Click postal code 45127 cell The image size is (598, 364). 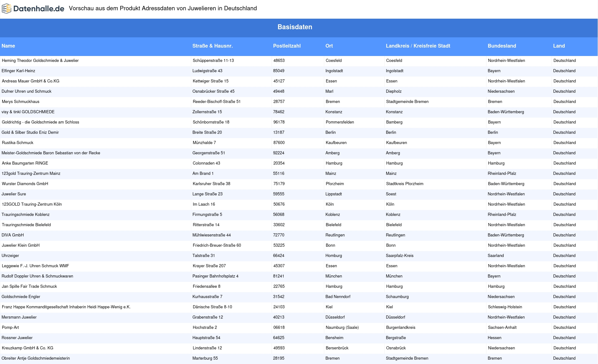pyautogui.click(x=279, y=81)
